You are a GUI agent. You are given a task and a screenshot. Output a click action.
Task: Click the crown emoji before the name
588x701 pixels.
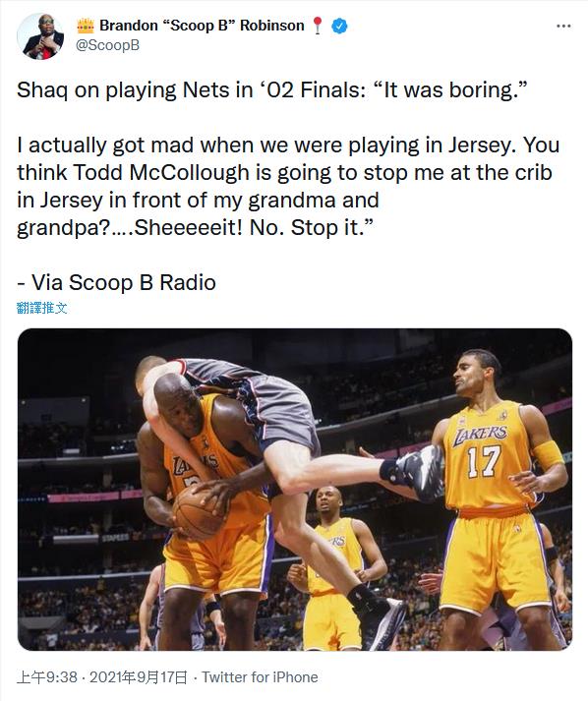[86, 26]
